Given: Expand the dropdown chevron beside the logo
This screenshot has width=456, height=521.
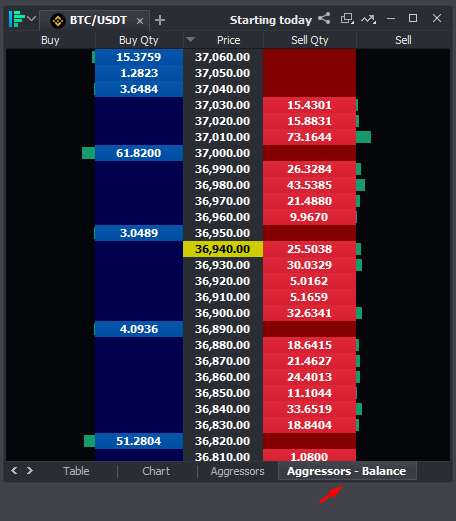Looking at the screenshot, I should (32, 18).
